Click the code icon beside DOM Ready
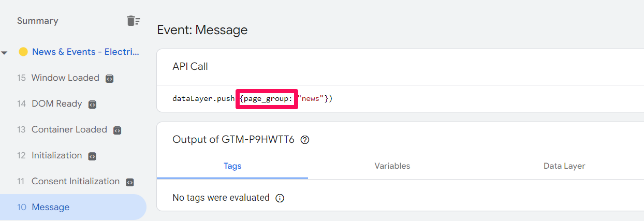The height and width of the screenshot is (221, 644). (x=92, y=105)
